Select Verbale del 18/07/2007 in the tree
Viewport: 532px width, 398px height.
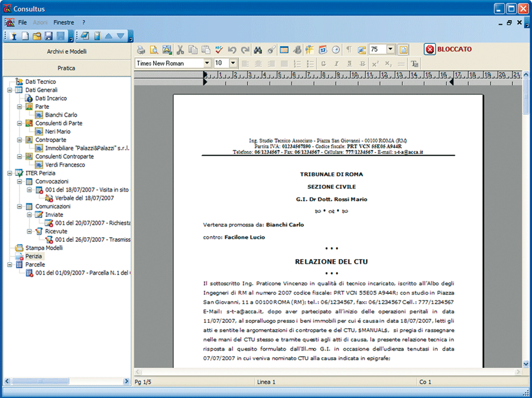tap(85, 198)
